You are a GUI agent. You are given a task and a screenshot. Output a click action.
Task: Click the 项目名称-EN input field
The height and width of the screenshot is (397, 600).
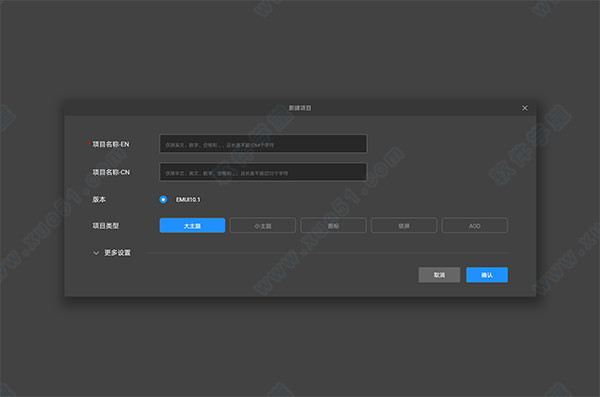point(263,144)
